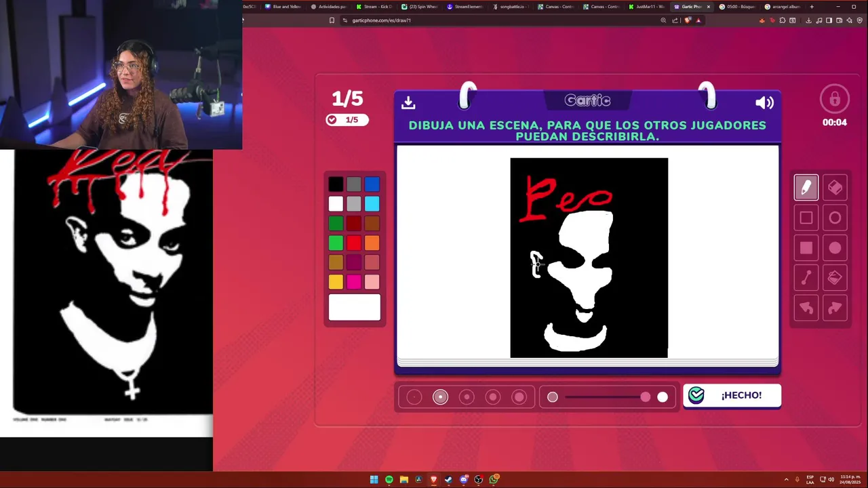
Task: Choose the filled ellipse shape tool
Action: 835,248
